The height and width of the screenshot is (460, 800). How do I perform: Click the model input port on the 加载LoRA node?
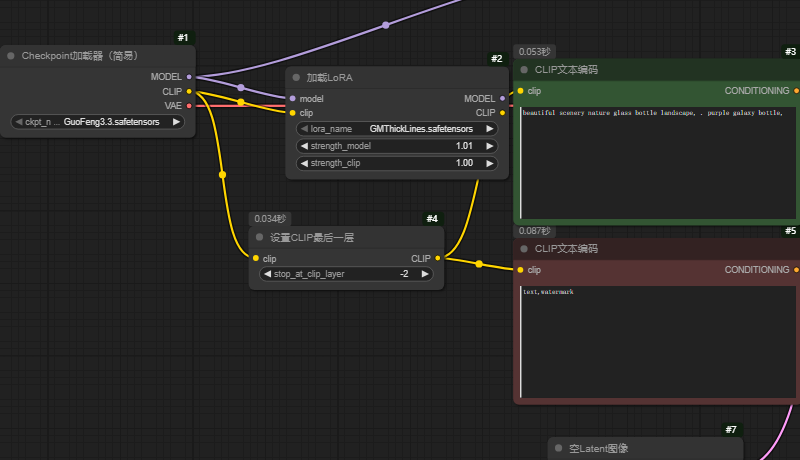292,99
